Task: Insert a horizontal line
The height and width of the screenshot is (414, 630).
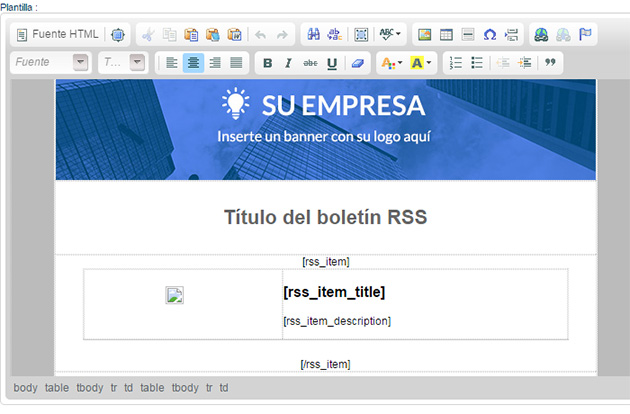Action: [468, 35]
